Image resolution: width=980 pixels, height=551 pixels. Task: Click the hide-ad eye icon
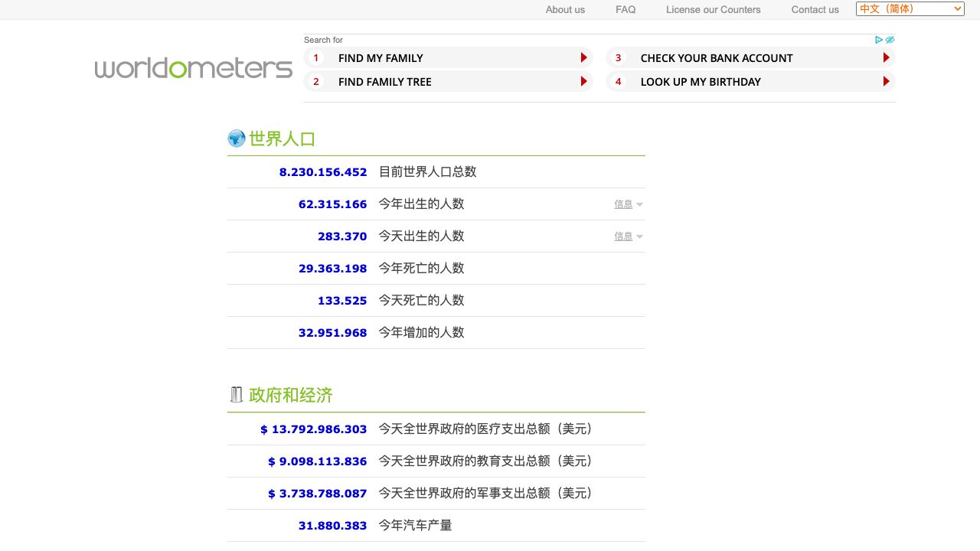890,40
